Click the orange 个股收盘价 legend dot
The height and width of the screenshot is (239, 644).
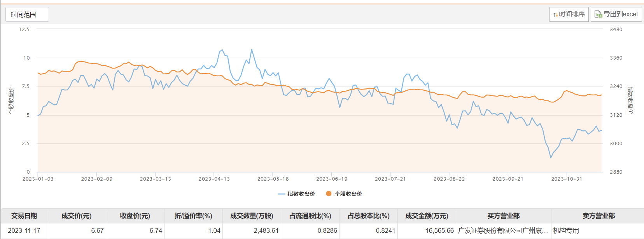[x=329, y=194]
